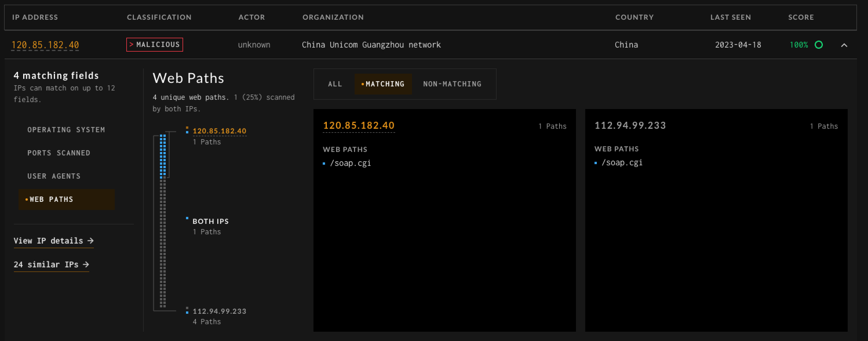Open 24 similar IPs link
This screenshot has height=341, width=868.
pos(51,264)
